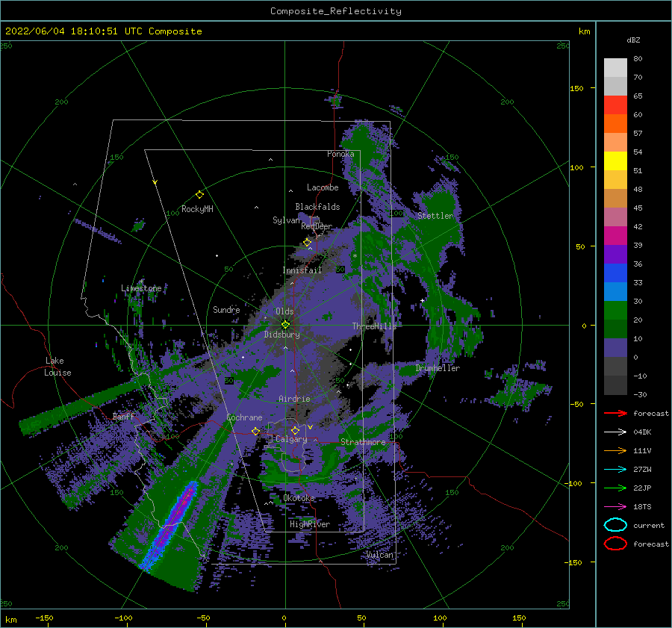Image resolution: width=672 pixels, height=628 pixels.
Task: Click the Innisfail city label
Action: coord(302,270)
